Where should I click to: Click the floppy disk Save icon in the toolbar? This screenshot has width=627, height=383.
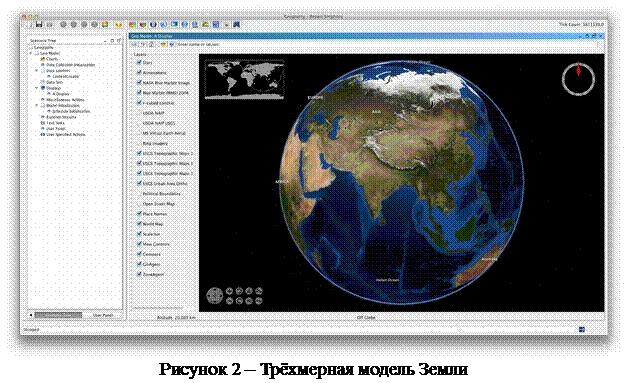[39, 24]
